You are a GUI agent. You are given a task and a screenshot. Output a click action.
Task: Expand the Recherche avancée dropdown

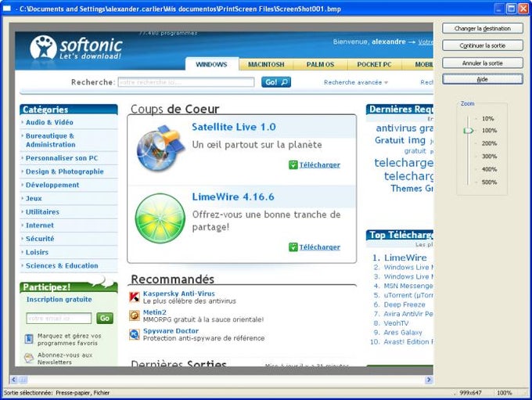point(356,82)
